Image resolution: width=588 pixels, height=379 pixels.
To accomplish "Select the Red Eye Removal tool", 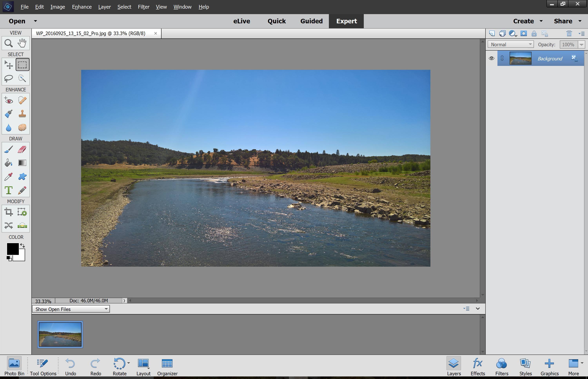I will click(x=9, y=100).
